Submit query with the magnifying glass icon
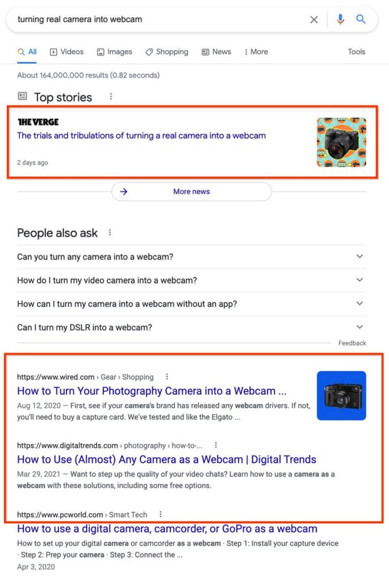 click(360, 19)
